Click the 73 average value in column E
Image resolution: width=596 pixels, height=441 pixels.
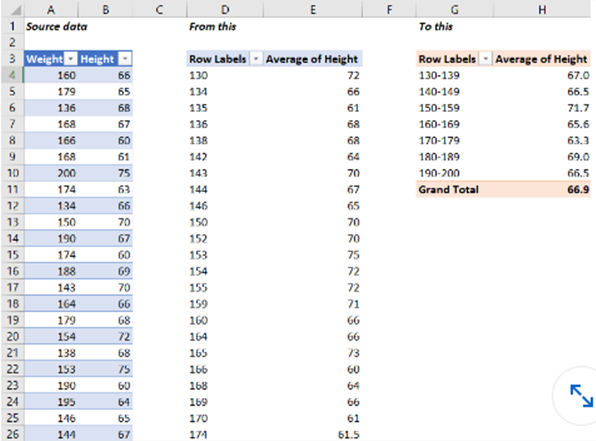353,353
